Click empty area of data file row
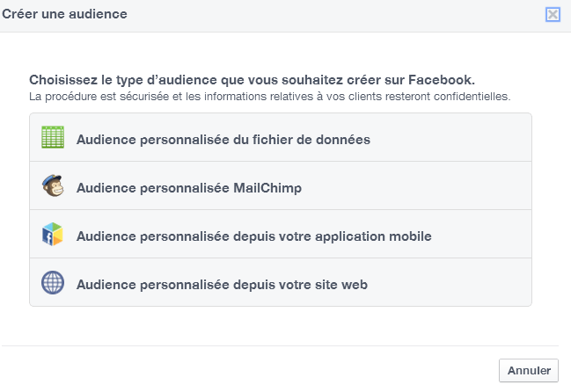The width and height of the screenshot is (571, 392). coord(450,137)
